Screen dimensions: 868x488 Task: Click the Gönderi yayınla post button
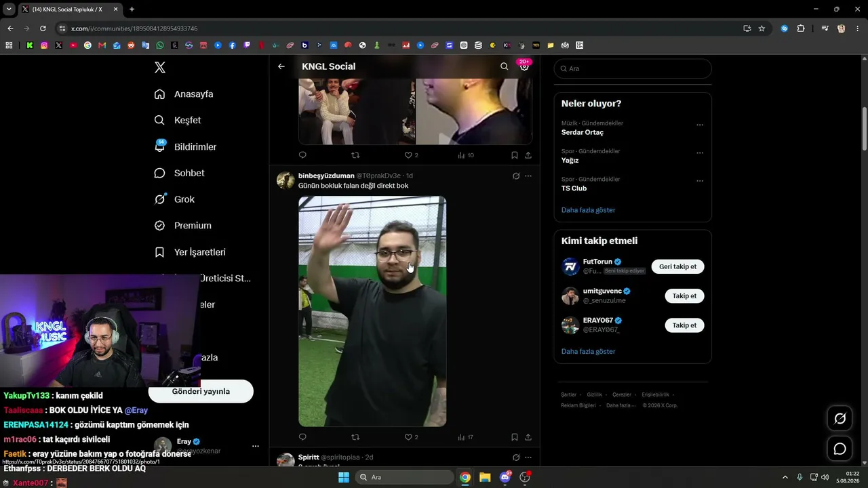click(x=201, y=391)
